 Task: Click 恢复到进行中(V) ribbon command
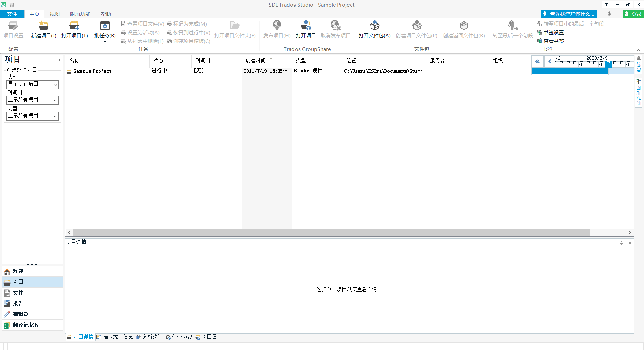click(x=189, y=33)
